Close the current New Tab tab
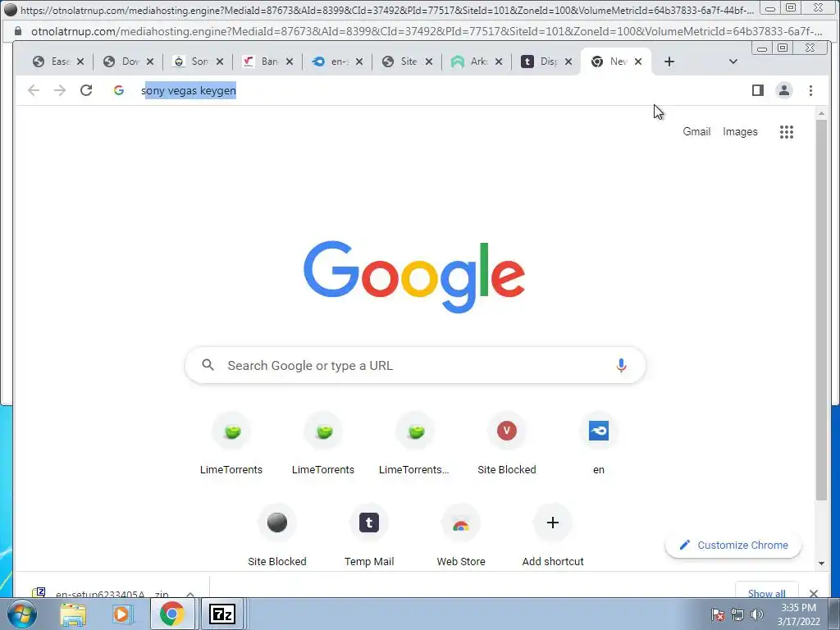The width and height of the screenshot is (840, 630). click(638, 62)
